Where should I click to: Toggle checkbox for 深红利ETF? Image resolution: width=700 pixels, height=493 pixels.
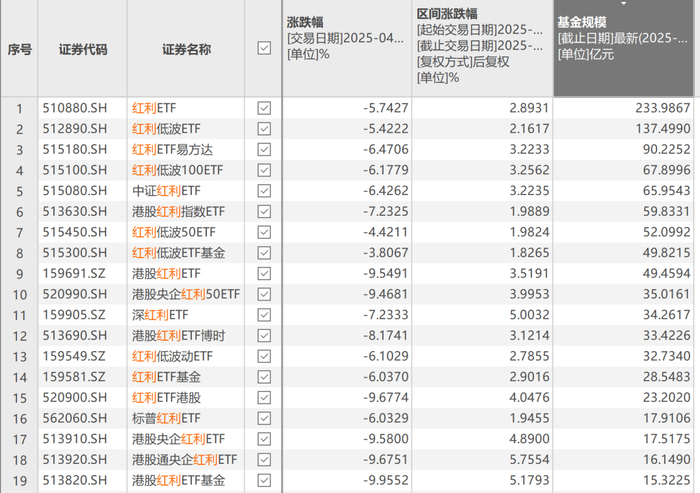(264, 315)
